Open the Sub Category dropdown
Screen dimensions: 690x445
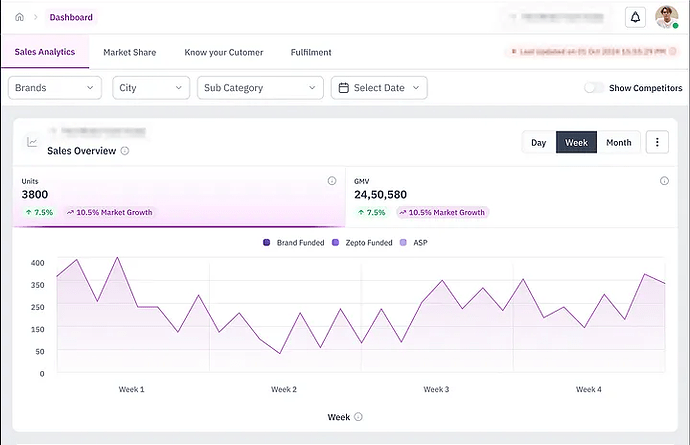point(260,88)
